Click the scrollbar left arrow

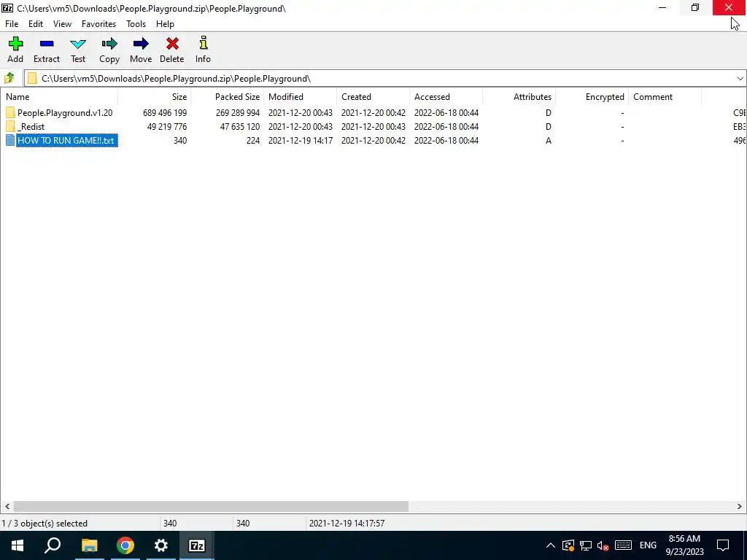pos(7,506)
